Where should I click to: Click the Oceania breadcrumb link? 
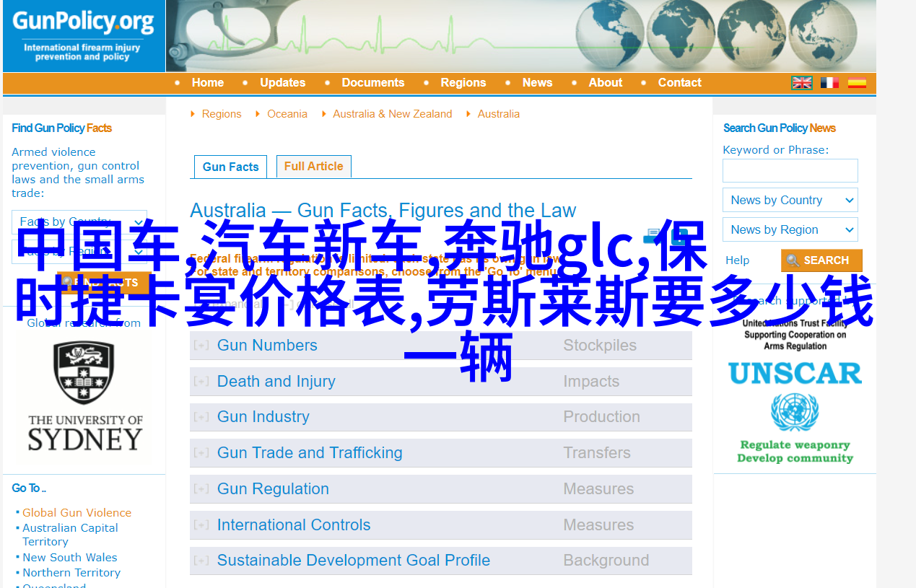pos(287,114)
